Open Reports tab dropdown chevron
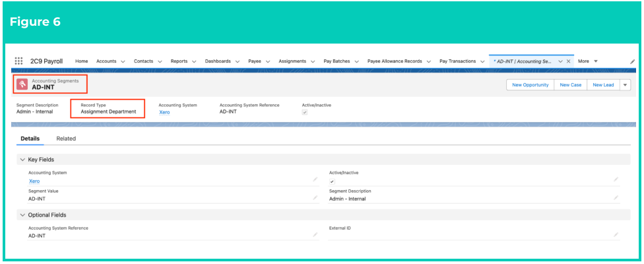Screen dimensions: 644x264 pyautogui.click(x=194, y=61)
